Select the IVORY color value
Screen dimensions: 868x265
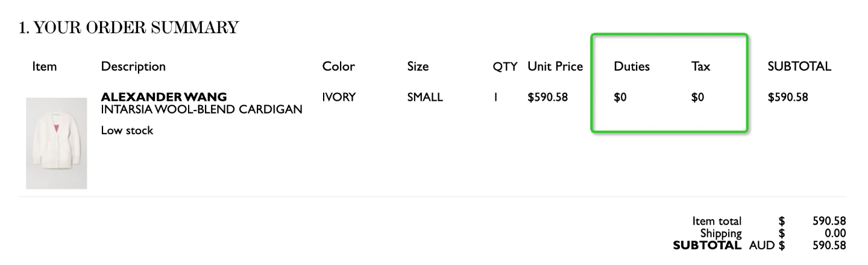[339, 97]
